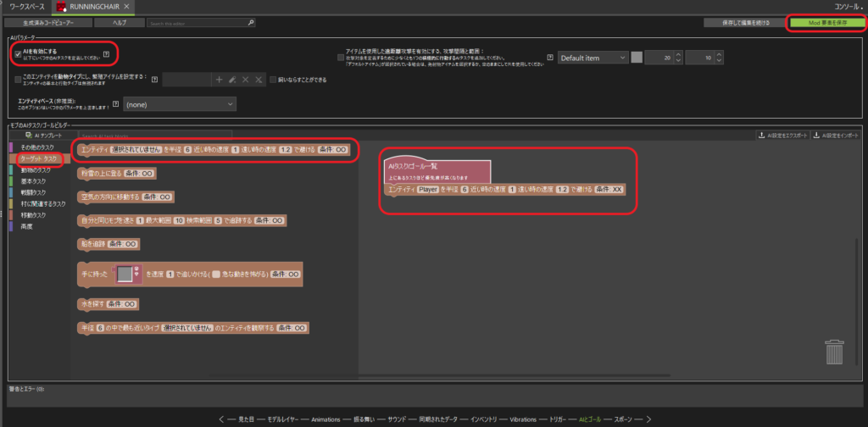
Task: Click AI設定をエクスポート export button
Action: click(x=781, y=135)
